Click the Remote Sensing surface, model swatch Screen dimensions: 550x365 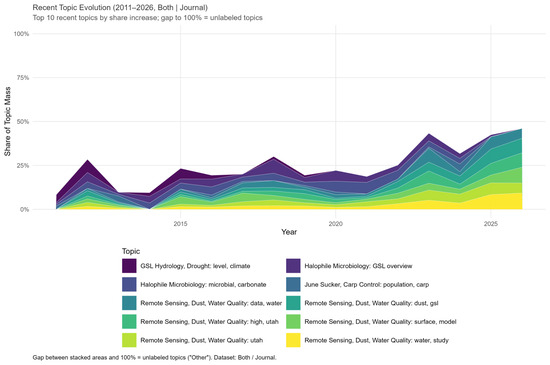pyautogui.click(x=293, y=322)
